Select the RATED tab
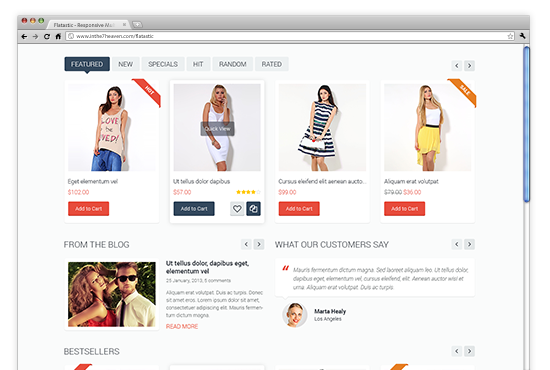The image size is (550, 370). click(x=271, y=64)
